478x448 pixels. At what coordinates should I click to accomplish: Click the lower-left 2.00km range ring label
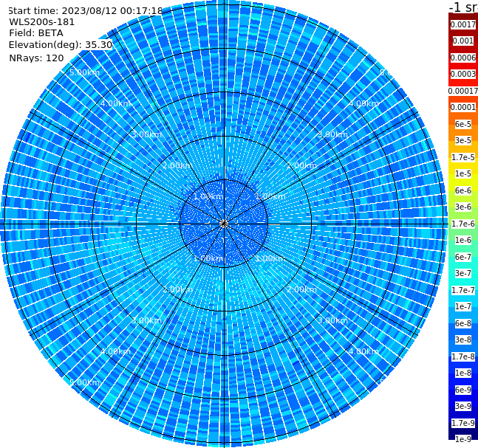pos(177,289)
